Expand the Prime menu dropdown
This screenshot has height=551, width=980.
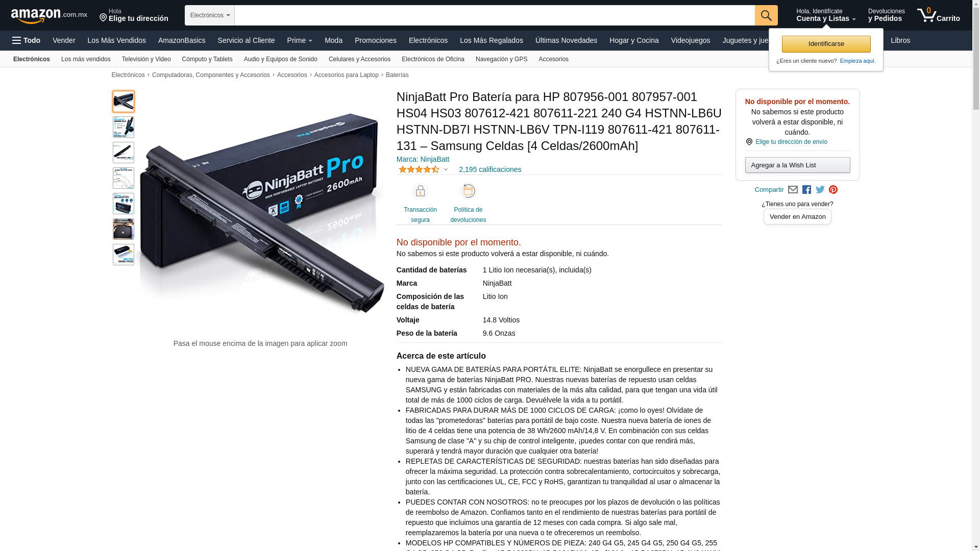pyautogui.click(x=300, y=40)
